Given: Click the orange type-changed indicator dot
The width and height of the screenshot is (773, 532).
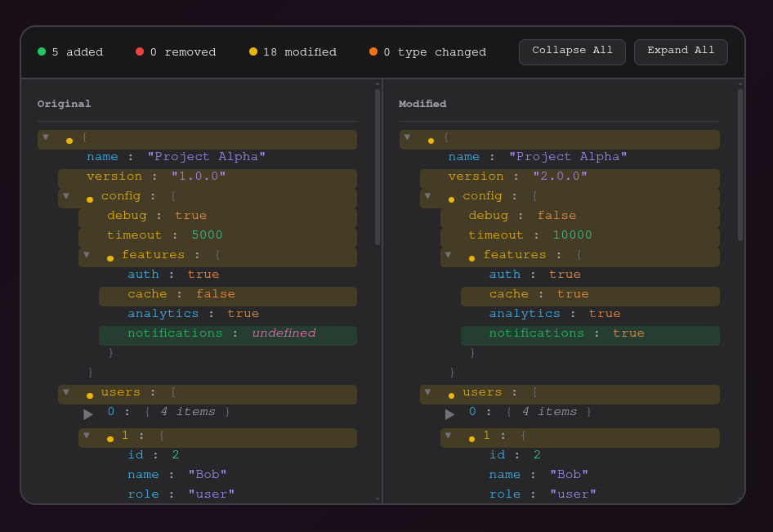Looking at the screenshot, I should click(x=373, y=51).
